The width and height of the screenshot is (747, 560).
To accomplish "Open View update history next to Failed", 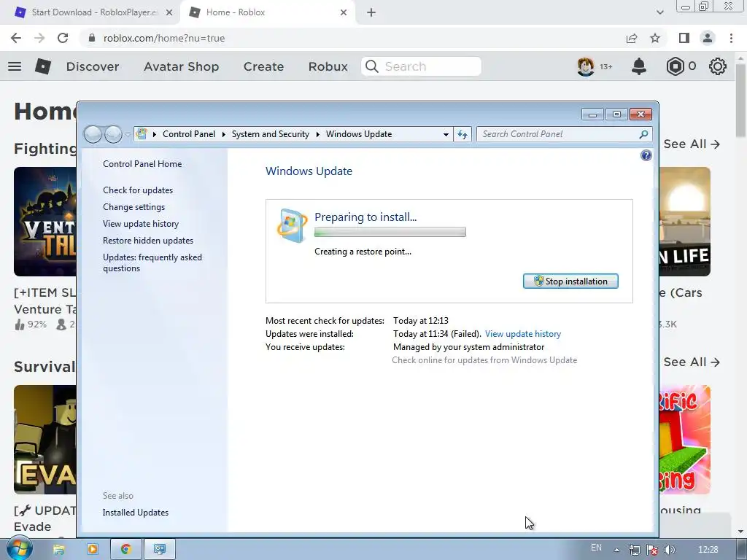I will click(x=522, y=334).
